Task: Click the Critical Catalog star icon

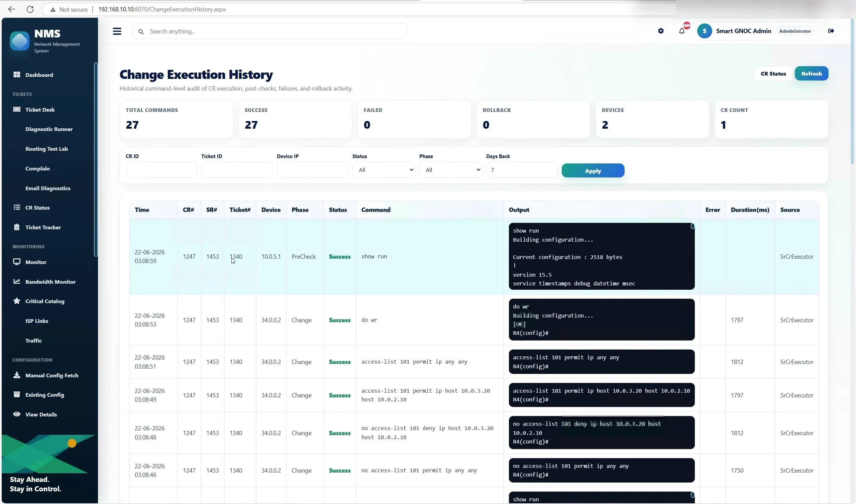Action: click(x=17, y=301)
